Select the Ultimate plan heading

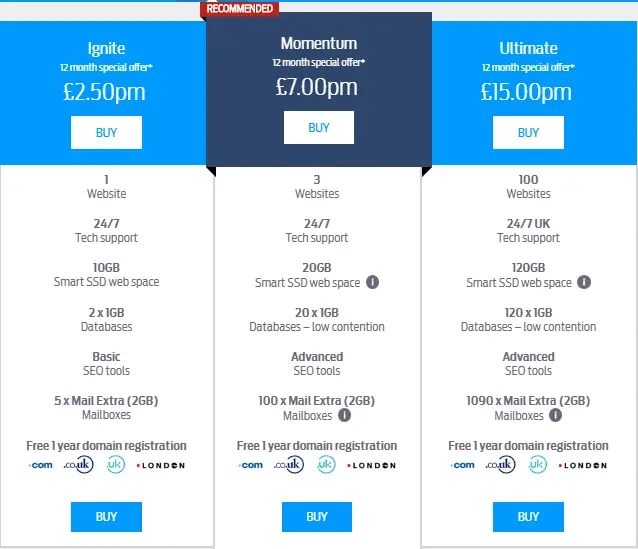pos(528,48)
